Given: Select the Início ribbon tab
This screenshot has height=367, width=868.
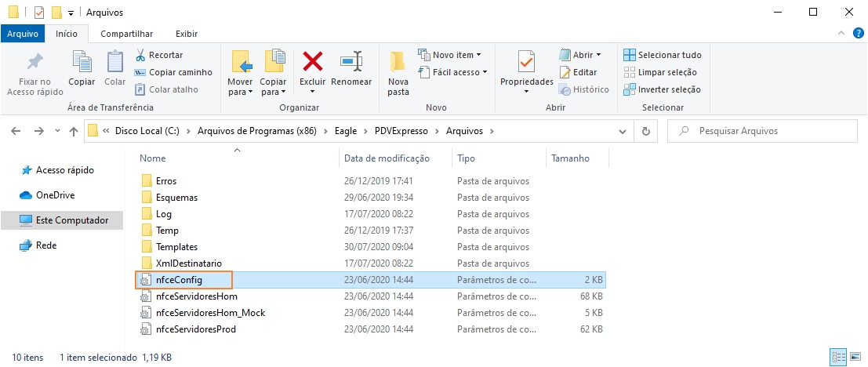Looking at the screenshot, I should [67, 34].
